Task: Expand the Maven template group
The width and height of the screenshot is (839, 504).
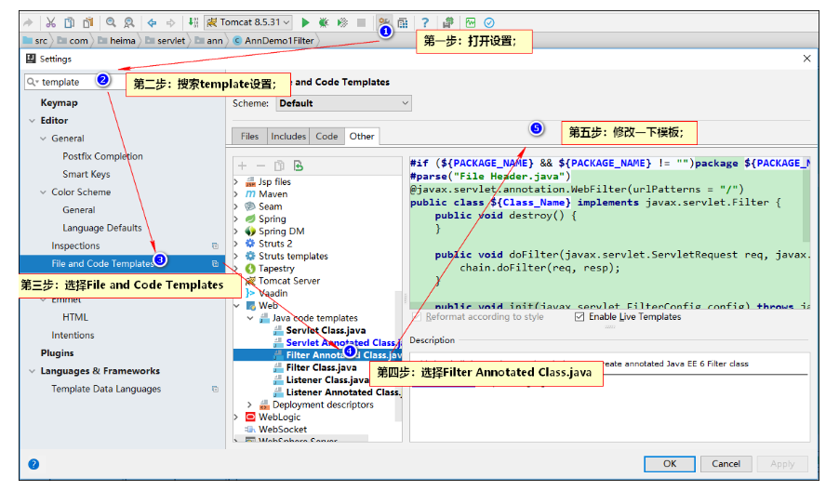Action: click(236, 194)
